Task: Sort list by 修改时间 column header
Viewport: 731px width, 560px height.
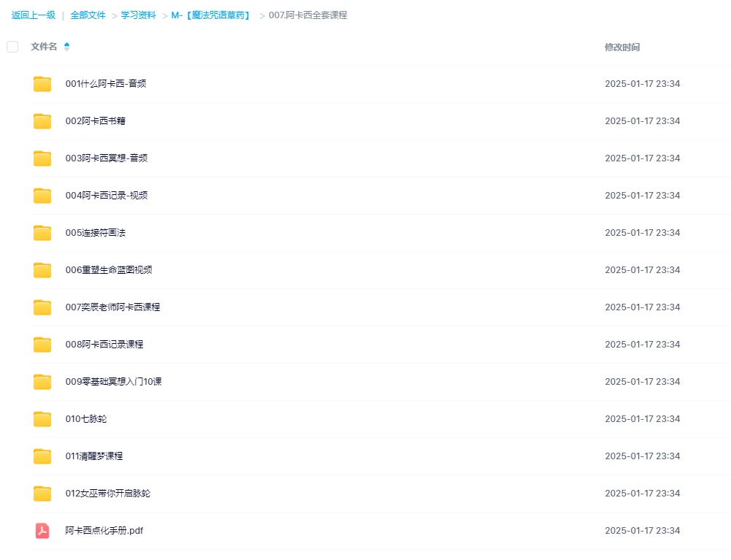Action: click(622, 47)
